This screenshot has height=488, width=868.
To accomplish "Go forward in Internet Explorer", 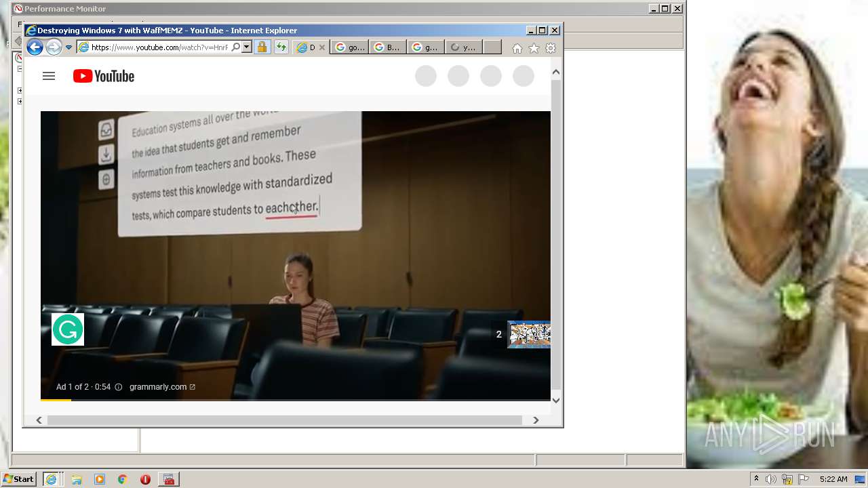I will pyautogui.click(x=54, y=47).
